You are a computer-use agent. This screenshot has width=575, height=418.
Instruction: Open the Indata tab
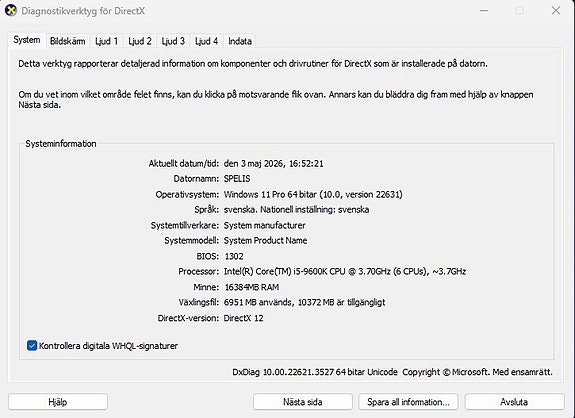point(240,41)
